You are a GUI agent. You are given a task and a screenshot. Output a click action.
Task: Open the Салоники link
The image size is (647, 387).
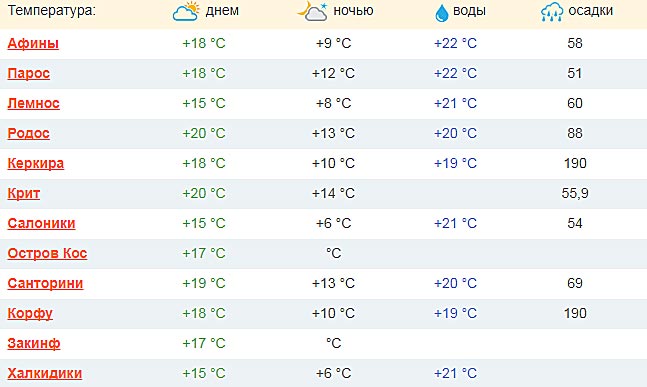coord(41,223)
